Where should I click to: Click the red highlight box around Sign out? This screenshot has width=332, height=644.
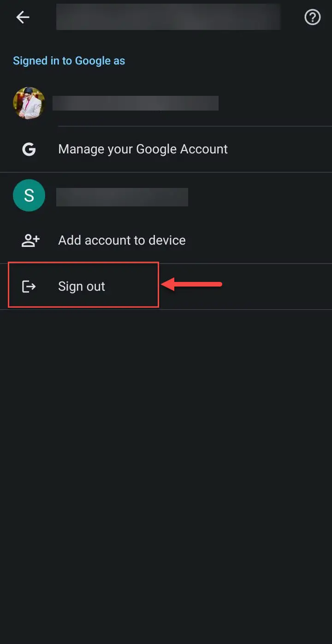tap(83, 285)
